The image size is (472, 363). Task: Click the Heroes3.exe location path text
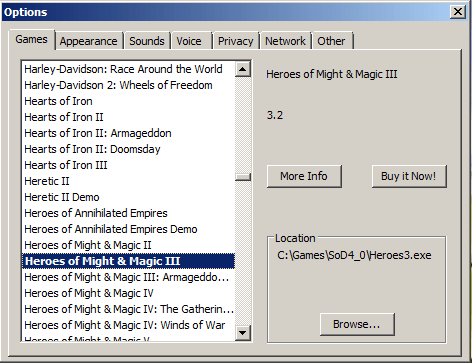tap(354, 256)
